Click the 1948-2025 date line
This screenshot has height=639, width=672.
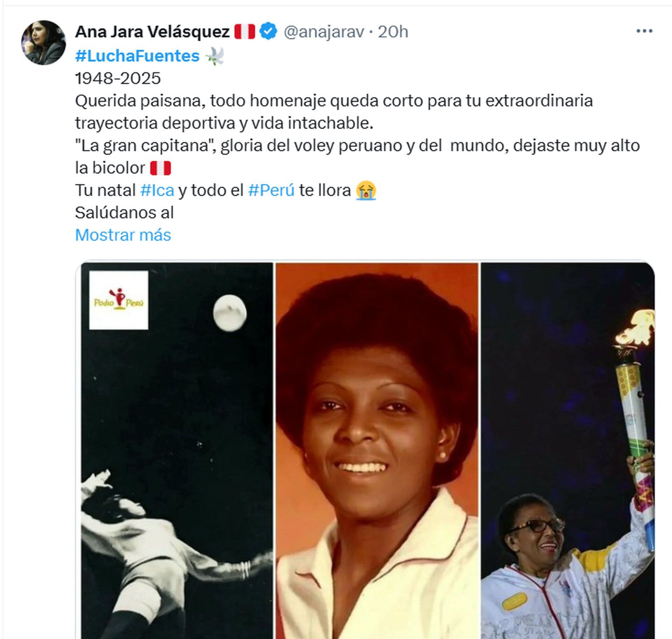click(118, 78)
